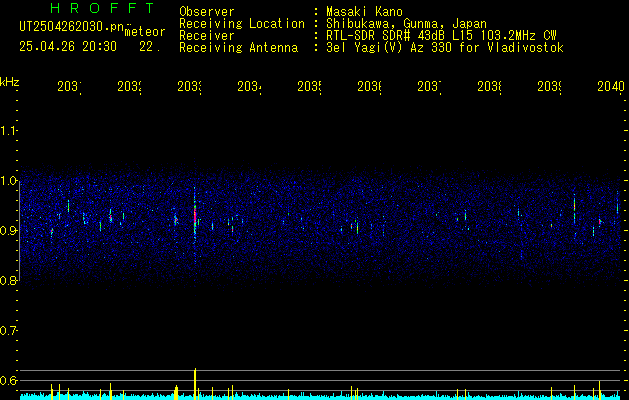Click the 0.8 frequency axis label
Image resolution: width=629 pixels, height=400 pixels.
pos(8,280)
